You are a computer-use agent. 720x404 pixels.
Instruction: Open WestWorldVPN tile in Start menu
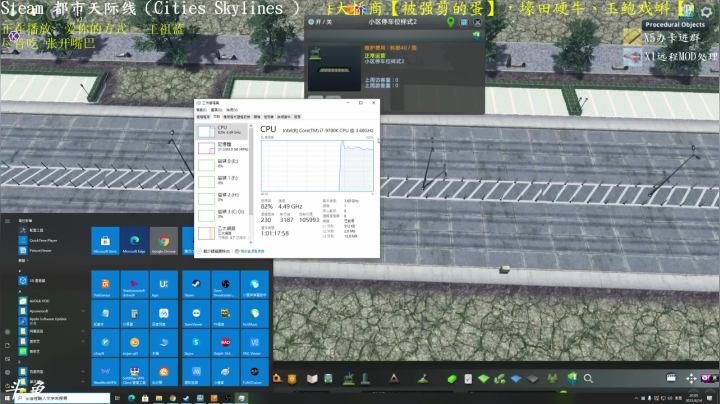105,372
